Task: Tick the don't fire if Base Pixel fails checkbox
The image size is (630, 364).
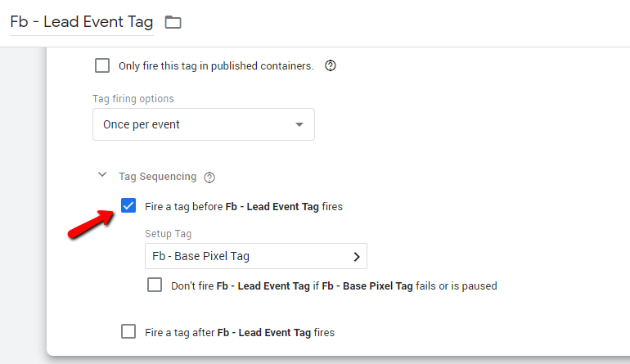Action: (x=155, y=285)
